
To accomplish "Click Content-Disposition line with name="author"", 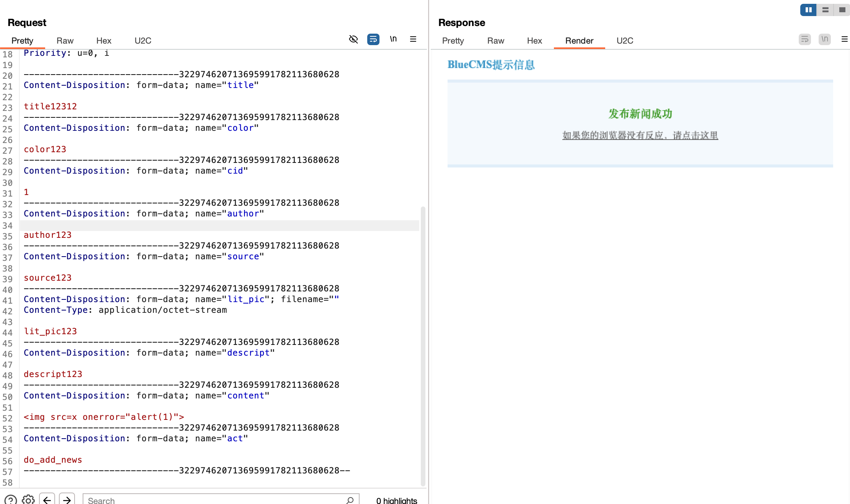I will pos(144,213).
